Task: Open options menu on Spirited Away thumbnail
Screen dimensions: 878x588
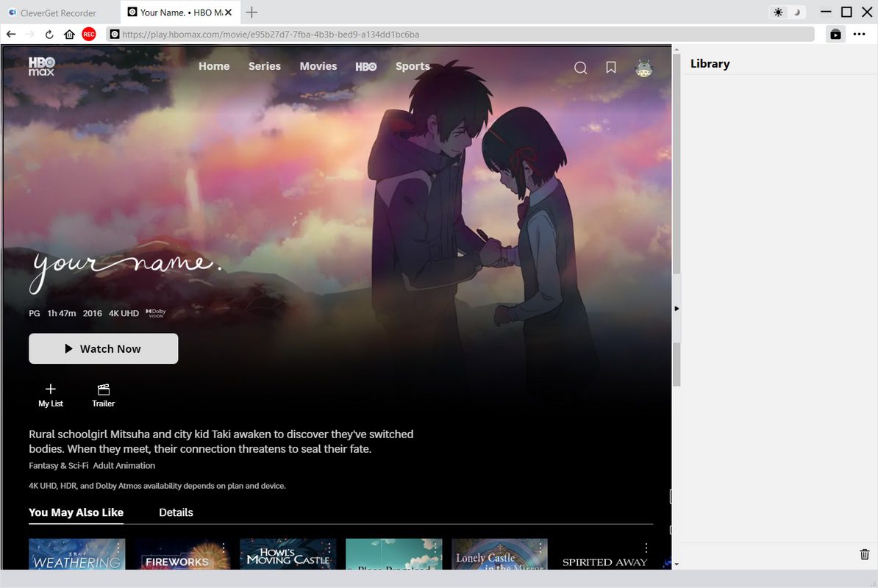Action: pos(646,548)
